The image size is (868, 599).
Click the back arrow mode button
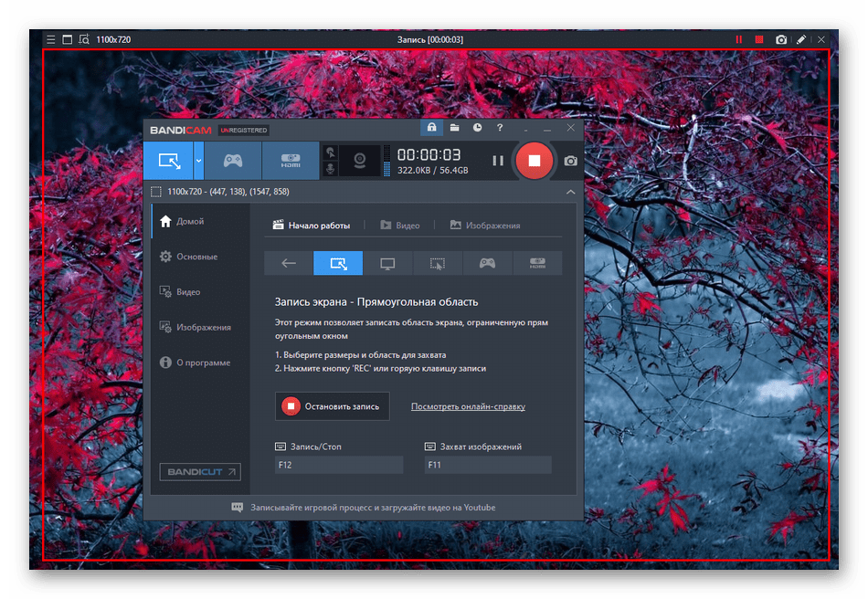(289, 263)
